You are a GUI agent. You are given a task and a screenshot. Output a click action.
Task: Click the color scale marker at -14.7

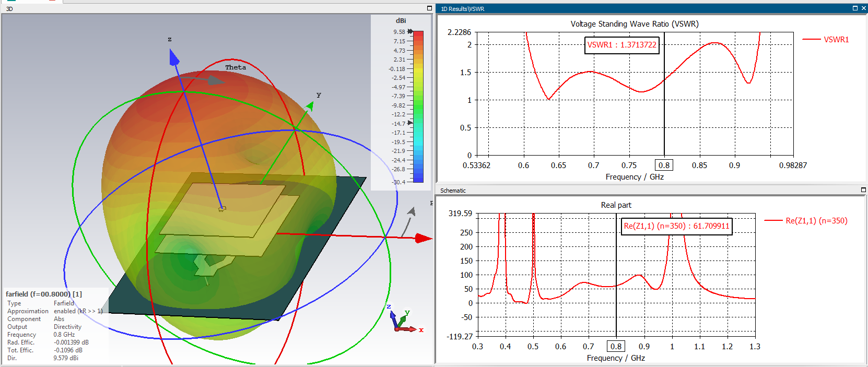(410, 123)
